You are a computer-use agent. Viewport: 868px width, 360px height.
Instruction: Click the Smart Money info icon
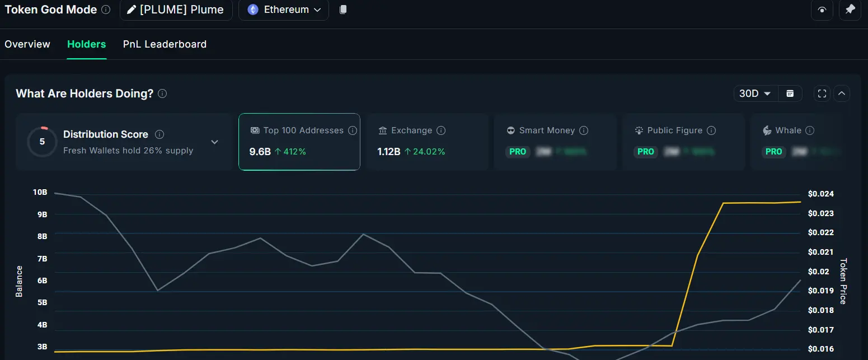[x=584, y=130]
